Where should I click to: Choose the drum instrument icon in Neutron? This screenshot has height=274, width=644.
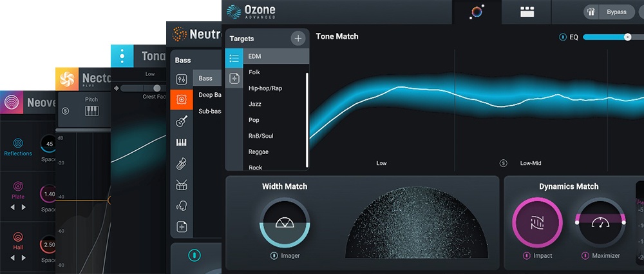[x=182, y=185]
